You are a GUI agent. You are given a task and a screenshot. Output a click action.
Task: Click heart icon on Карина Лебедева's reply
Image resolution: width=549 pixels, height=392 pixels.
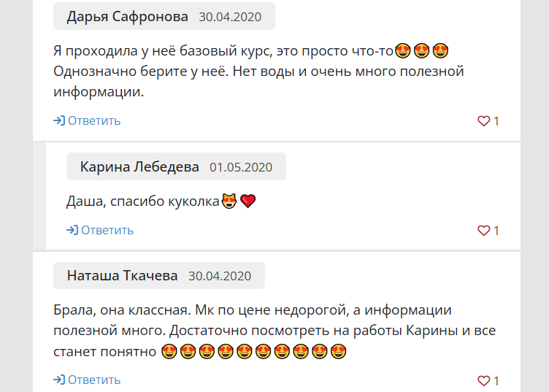pyautogui.click(x=483, y=231)
